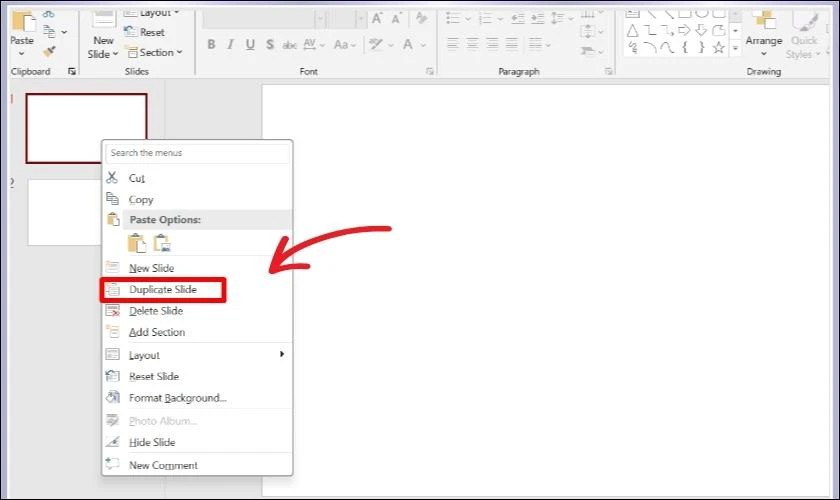Toggle Strikethrough formatting
This screenshot has height=500, width=840.
289,45
